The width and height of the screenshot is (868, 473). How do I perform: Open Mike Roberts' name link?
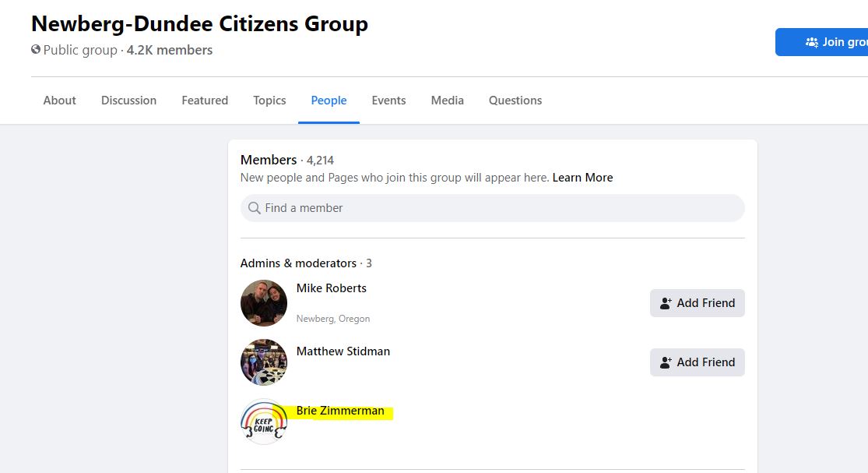pyautogui.click(x=331, y=288)
